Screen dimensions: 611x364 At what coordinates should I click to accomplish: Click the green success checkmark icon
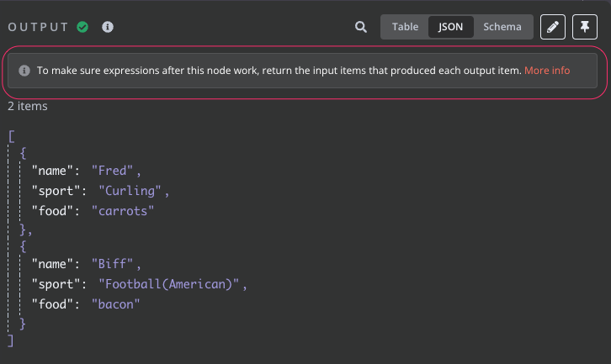(82, 27)
